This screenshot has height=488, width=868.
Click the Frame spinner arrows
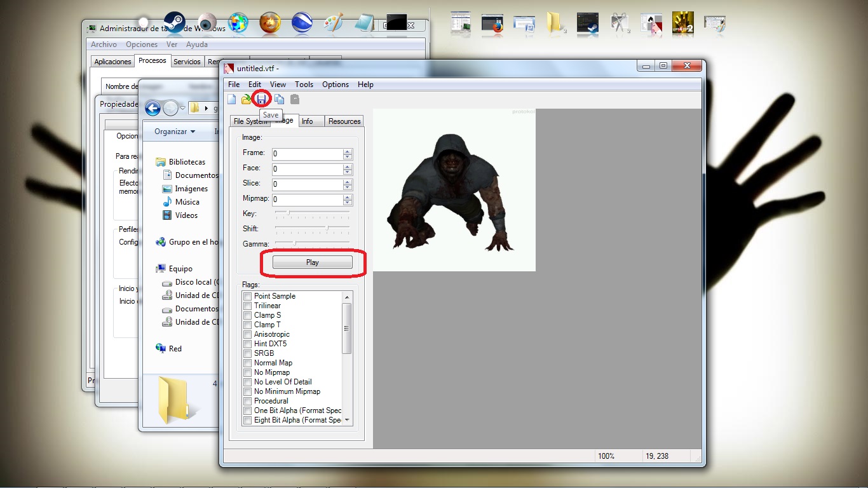pyautogui.click(x=347, y=154)
